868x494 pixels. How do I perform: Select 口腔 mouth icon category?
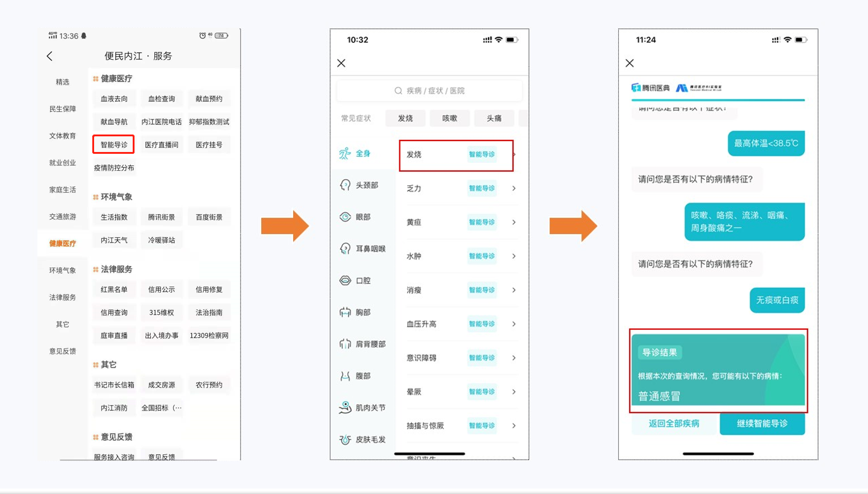click(345, 280)
